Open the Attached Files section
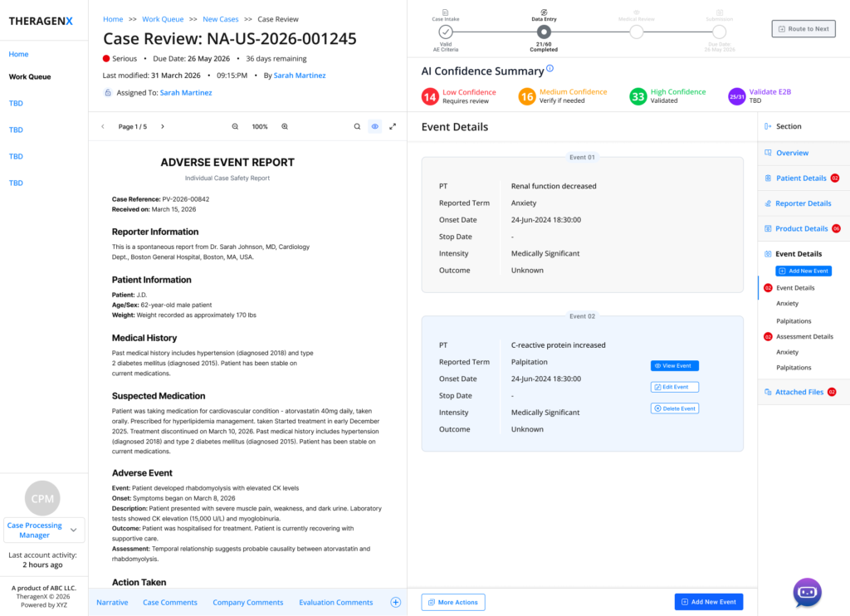Viewport: 850px width, 616px height. point(799,392)
